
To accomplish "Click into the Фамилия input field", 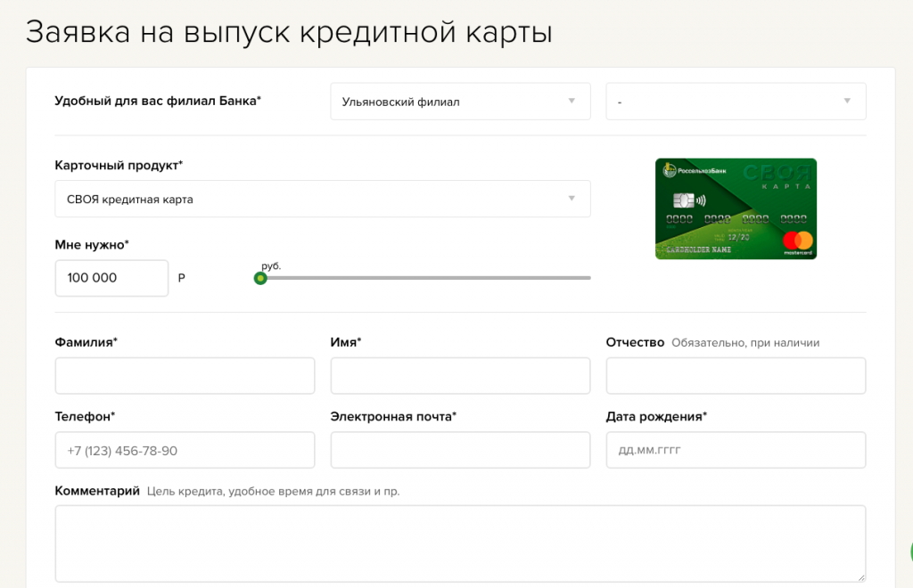I will pyautogui.click(x=185, y=376).
